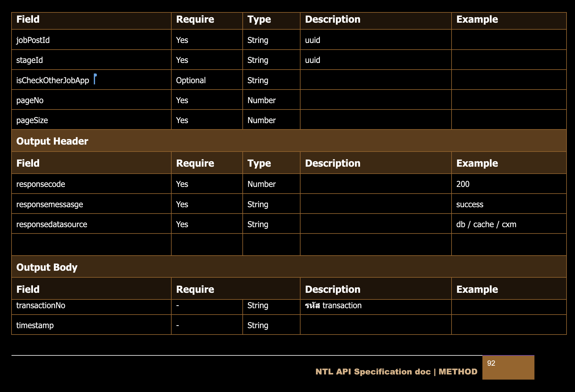
Task: Click the responsemessasge field cell
Action: (50, 204)
